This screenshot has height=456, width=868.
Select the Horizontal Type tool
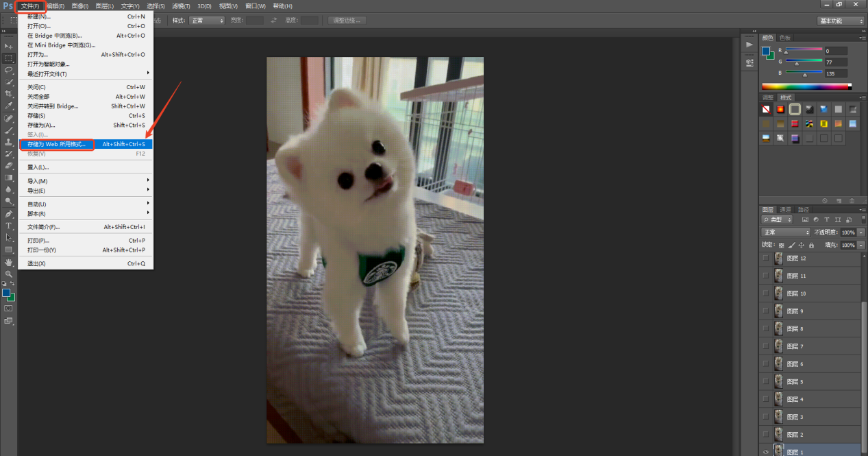(x=9, y=226)
